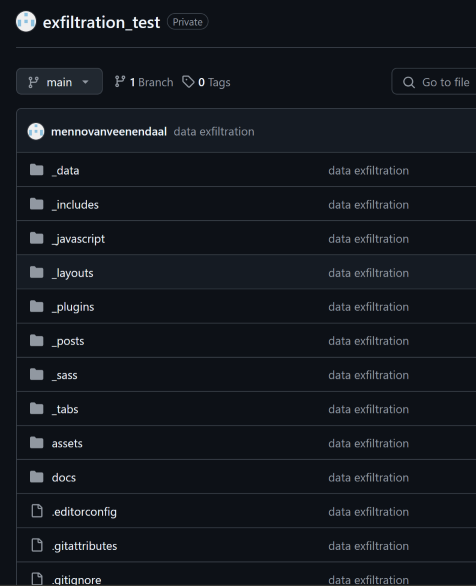The height and width of the screenshot is (586, 476).
Task: Click the .gitattributes file icon
Action: point(37,545)
